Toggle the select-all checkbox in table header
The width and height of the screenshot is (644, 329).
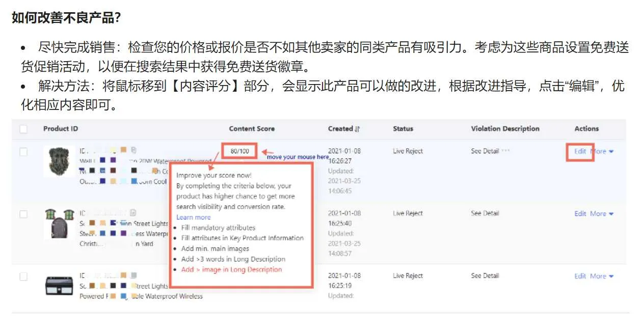23,129
